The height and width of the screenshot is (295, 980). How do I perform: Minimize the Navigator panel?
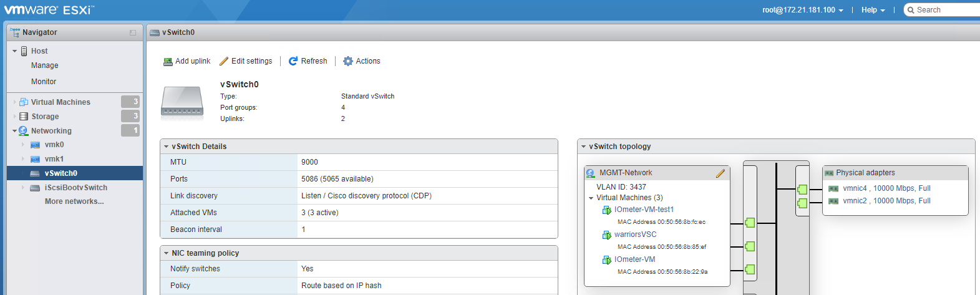tap(133, 32)
